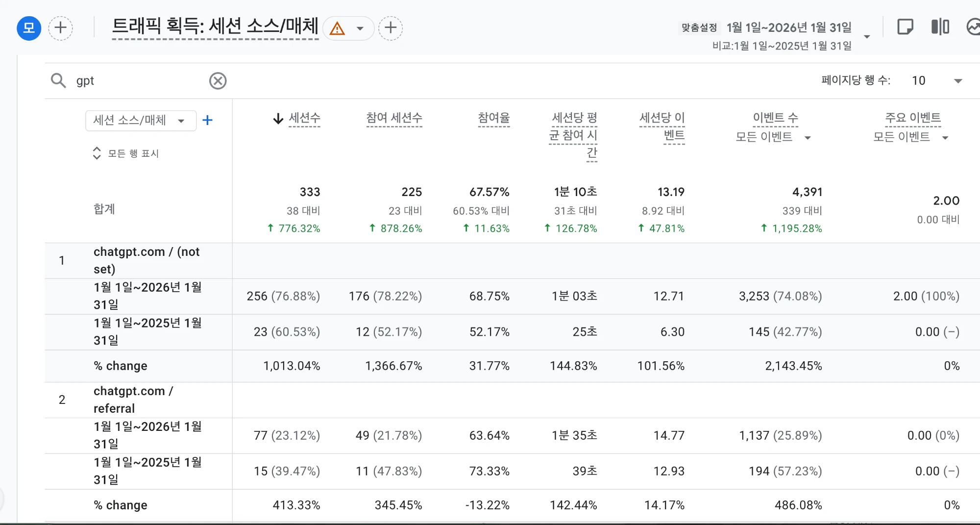980x525 pixels.
Task: Click the gpt search input field
Action: click(x=140, y=81)
